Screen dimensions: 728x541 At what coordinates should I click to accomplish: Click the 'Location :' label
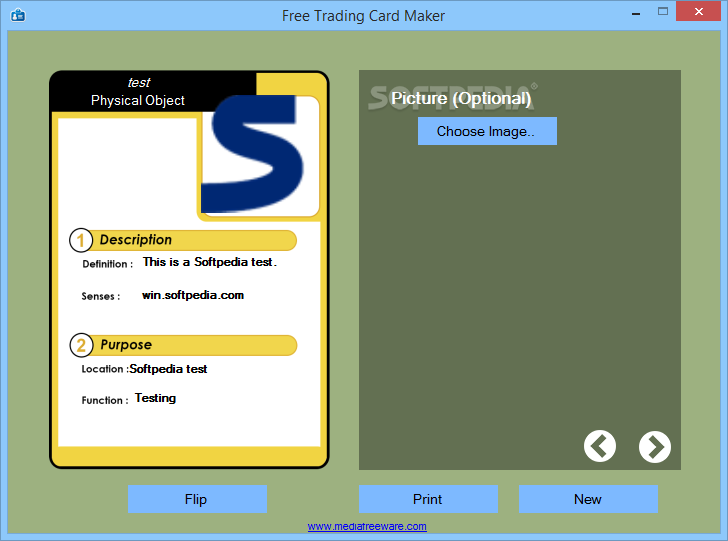104,369
